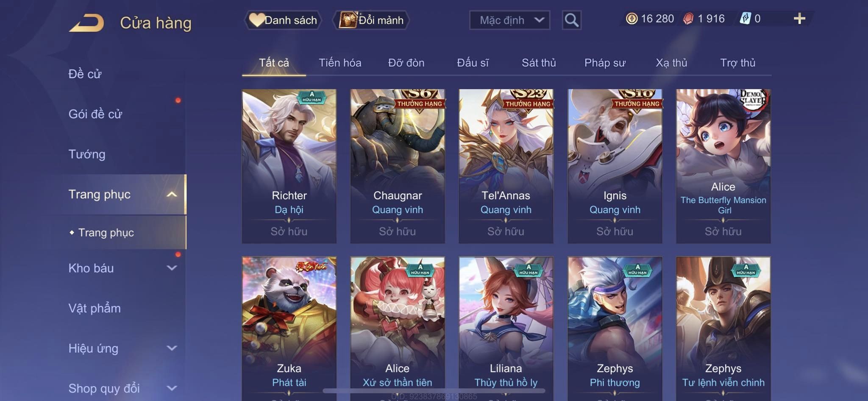
Task: Open the Mặc định sort dropdown
Action: pyautogui.click(x=509, y=20)
